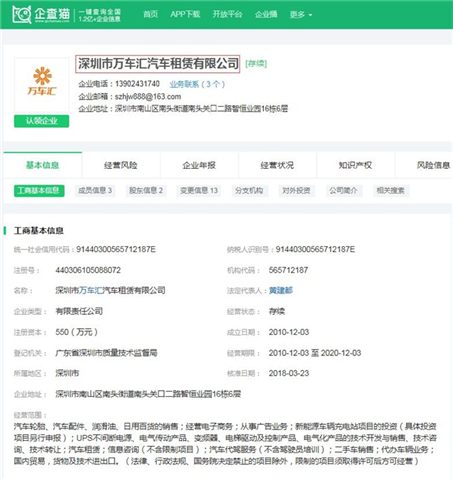This screenshot has height=480, width=453.
Task: Show the 公司简介 section
Action: click(343, 191)
